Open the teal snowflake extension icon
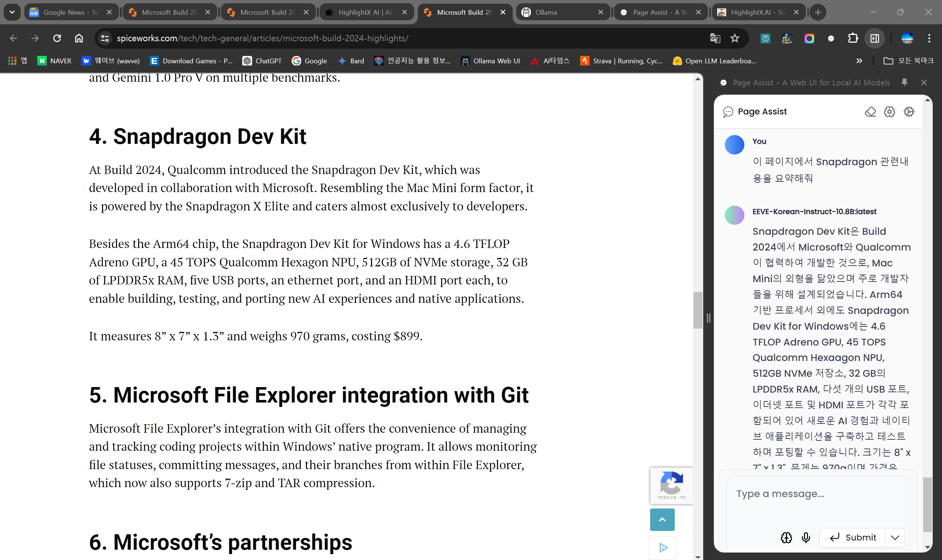942x560 pixels. 765,38
